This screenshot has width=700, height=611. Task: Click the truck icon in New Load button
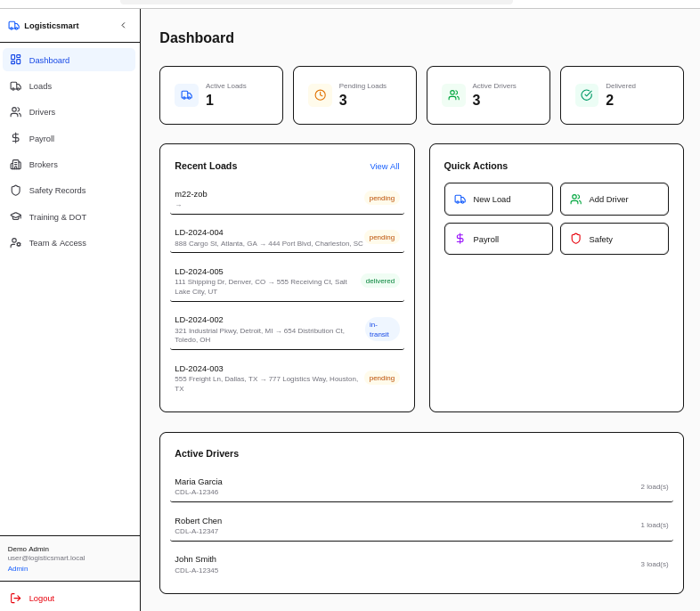[460, 200]
